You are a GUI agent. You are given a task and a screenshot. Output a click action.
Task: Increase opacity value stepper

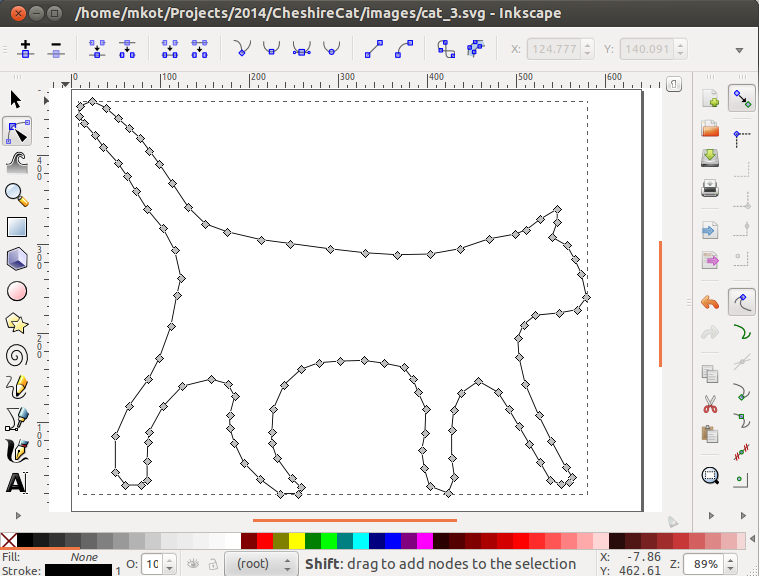[x=169, y=560]
